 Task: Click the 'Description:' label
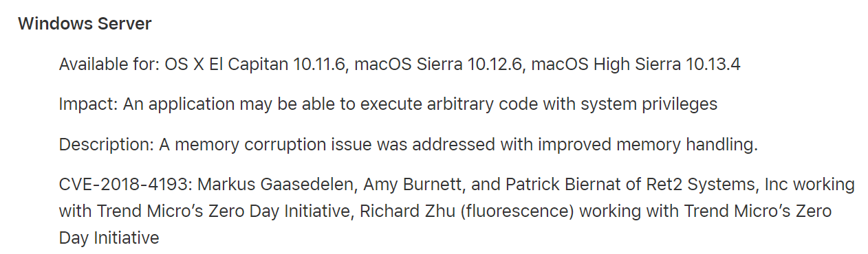pos(107,145)
